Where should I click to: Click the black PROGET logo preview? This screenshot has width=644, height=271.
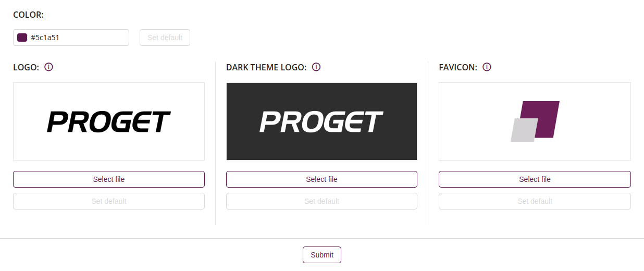pos(109,121)
